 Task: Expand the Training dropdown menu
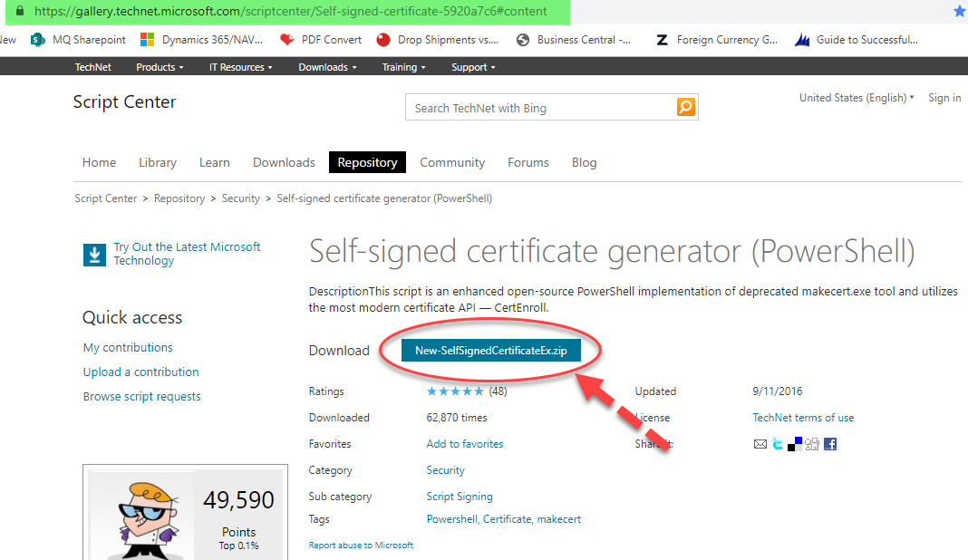403,67
